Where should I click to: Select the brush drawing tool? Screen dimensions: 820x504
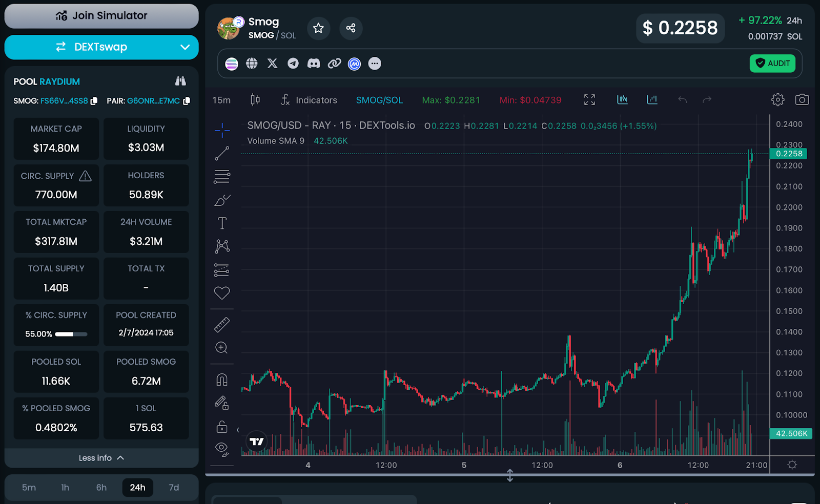coord(222,200)
